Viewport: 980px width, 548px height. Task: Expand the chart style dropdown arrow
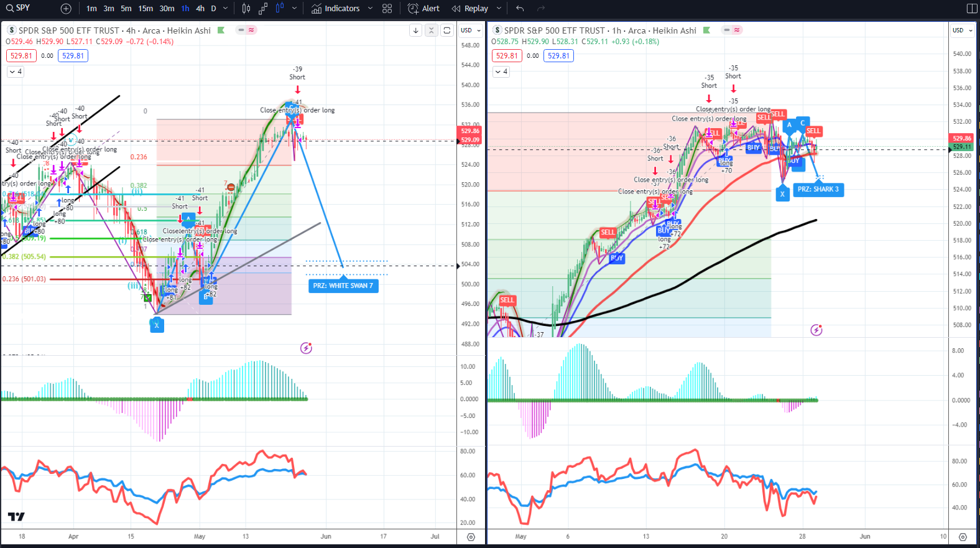[x=294, y=9]
